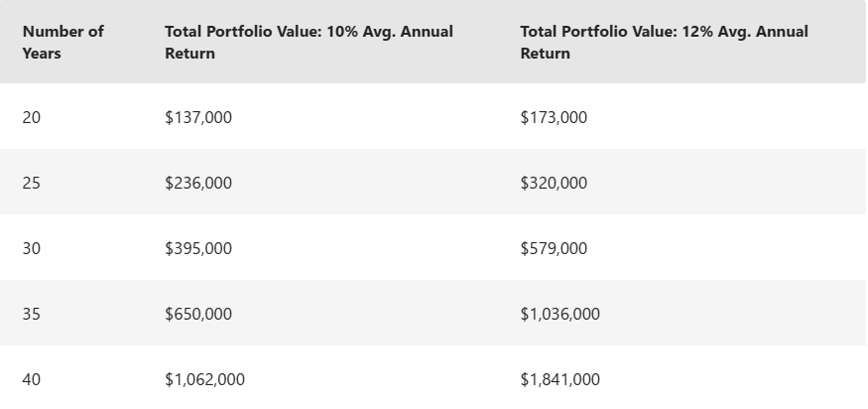Click the 25 years row label
This screenshot has width=868, height=409.
tap(32, 183)
